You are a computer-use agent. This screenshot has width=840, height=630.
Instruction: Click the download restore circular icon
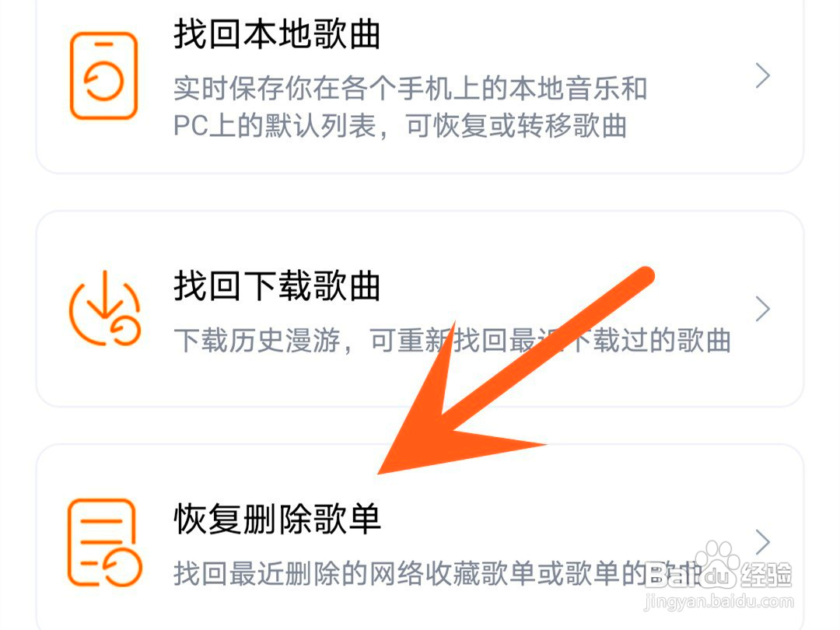tap(105, 308)
